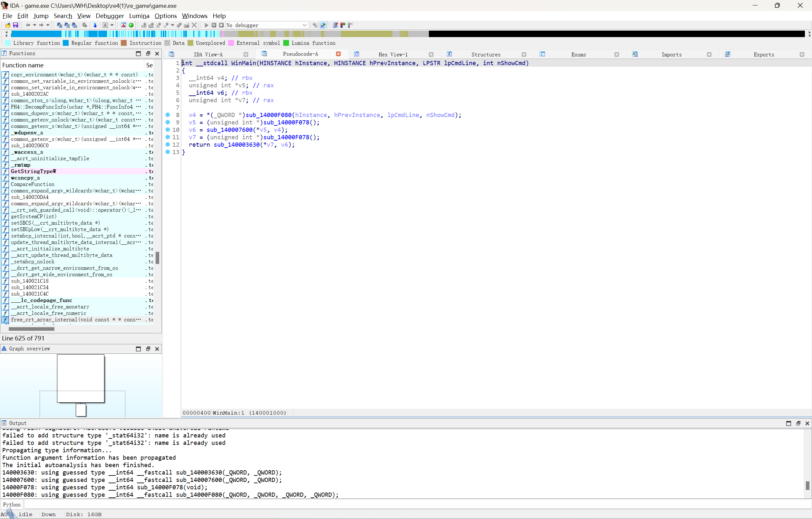
Task: Toggle breakpoint on pseudocode line 10
Action: tap(168, 130)
